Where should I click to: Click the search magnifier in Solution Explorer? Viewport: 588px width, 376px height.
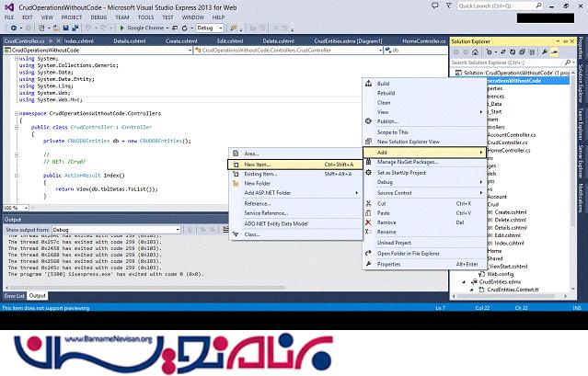[568, 63]
